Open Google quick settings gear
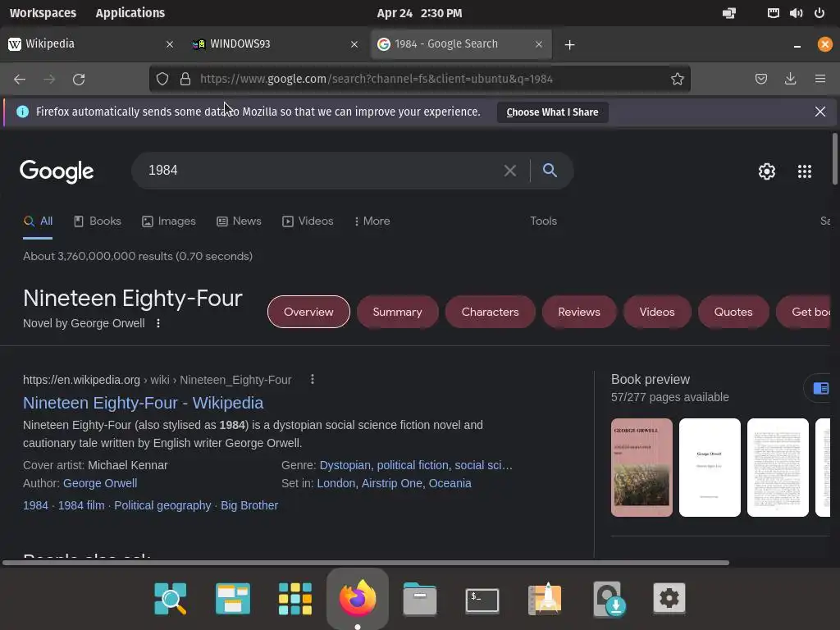 [x=767, y=171]
